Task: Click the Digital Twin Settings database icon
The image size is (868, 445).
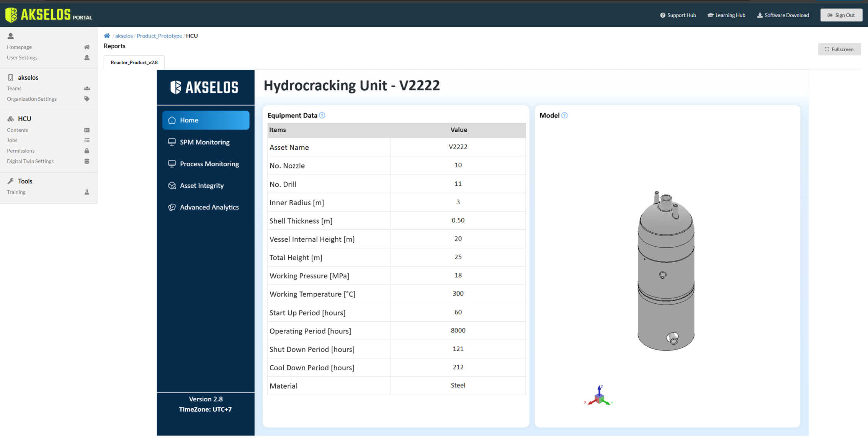Action: [x=87, y=161]
